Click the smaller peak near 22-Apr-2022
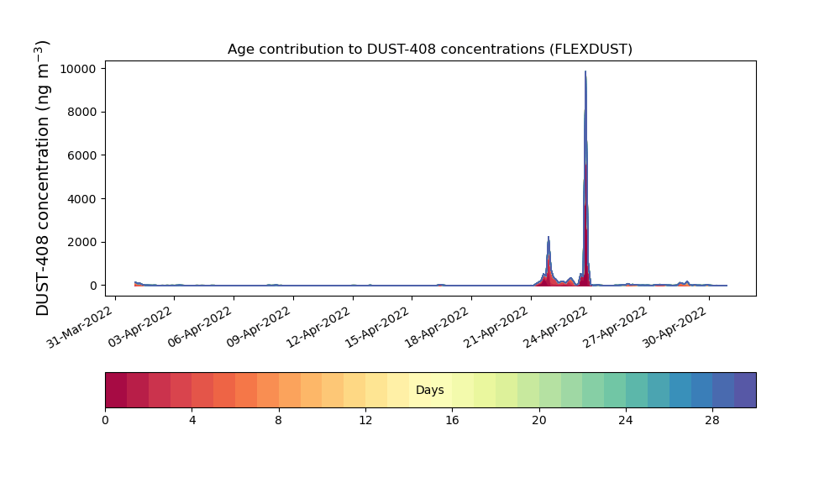Viewport: 840px width, 504px height. point(549,239)
